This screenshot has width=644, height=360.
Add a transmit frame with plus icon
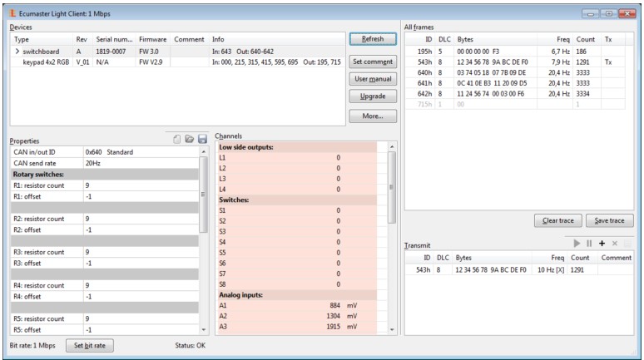coord(602,244)
